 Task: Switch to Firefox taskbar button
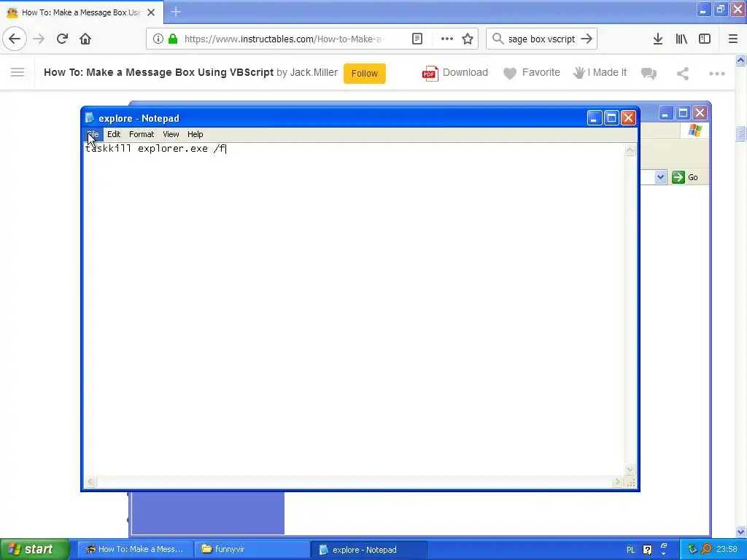[135, 549]
